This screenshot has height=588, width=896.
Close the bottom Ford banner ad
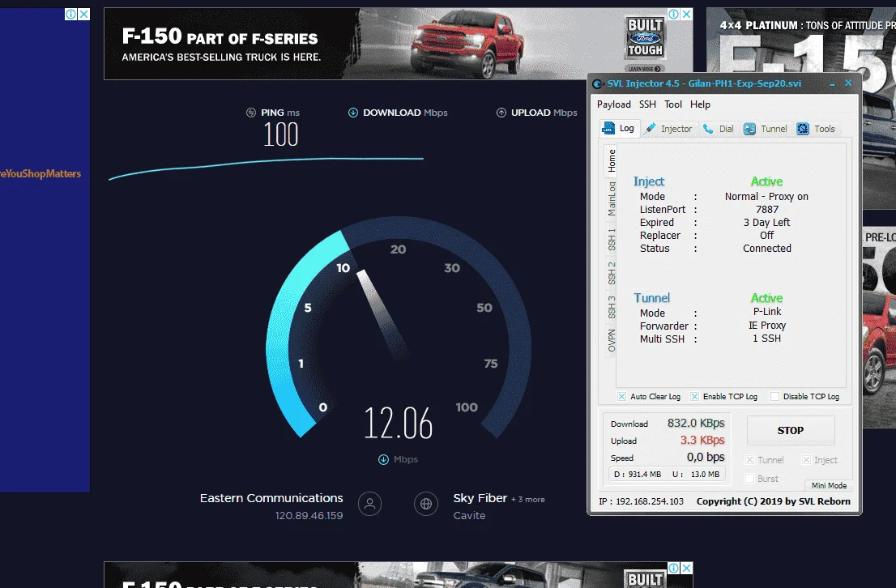pyautogui.click(x=687, y=568)
